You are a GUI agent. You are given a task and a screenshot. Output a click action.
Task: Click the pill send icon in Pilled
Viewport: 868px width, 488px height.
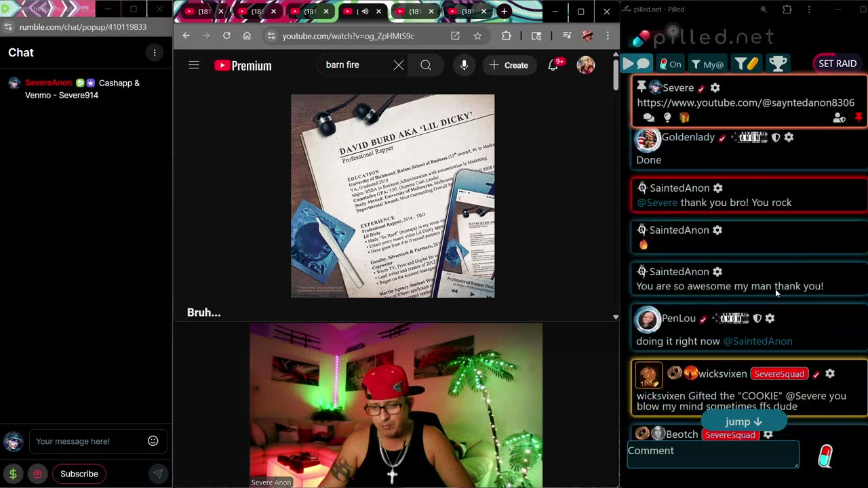[x=825, y=456]
